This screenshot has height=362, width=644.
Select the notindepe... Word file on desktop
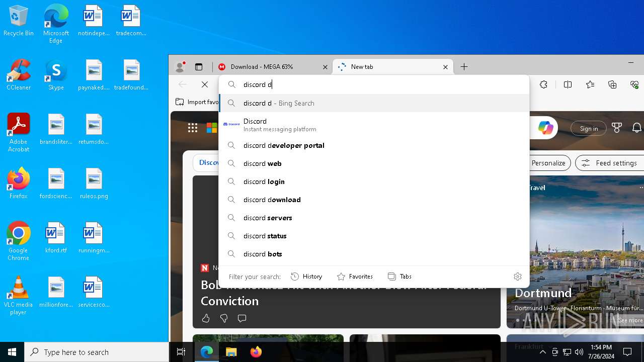click(94, 21)
